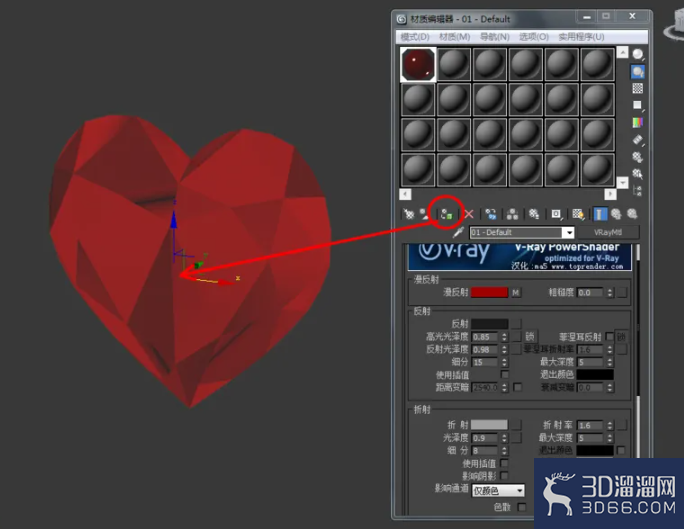
Task: Open the Material/Map Navigator icon
Action: click(638, 191)
